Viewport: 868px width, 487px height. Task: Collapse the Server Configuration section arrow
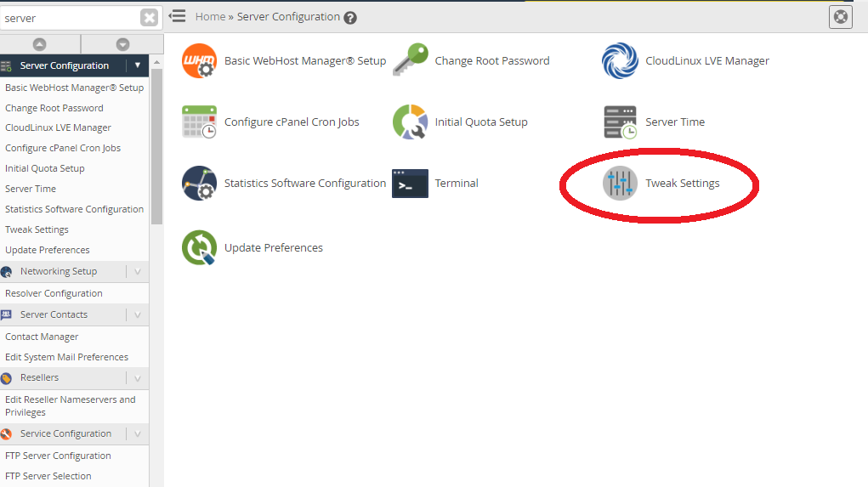click(x=137, y=65)
